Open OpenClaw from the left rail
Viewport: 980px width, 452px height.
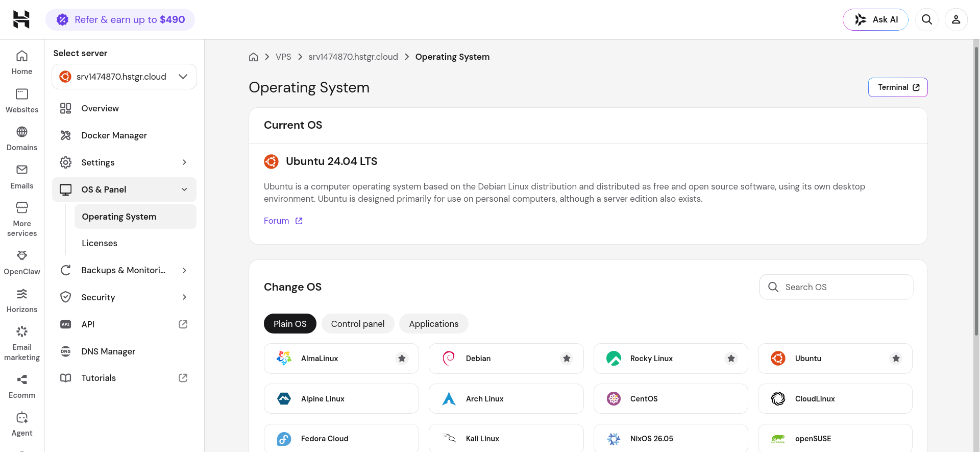tap(22, 263)
